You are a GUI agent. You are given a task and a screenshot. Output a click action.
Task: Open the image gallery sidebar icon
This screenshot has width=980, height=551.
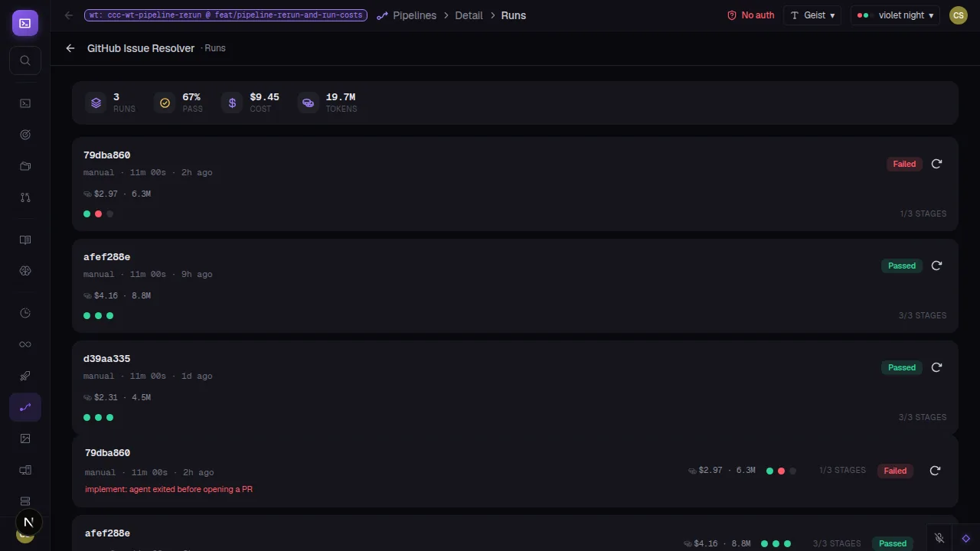click(x=25, y=439)
